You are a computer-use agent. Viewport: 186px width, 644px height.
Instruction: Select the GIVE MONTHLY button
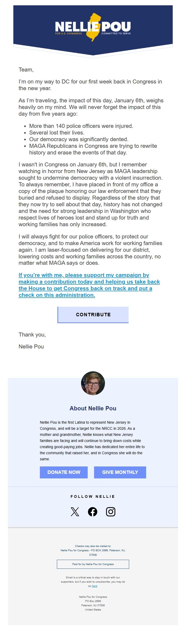(120, 472)
